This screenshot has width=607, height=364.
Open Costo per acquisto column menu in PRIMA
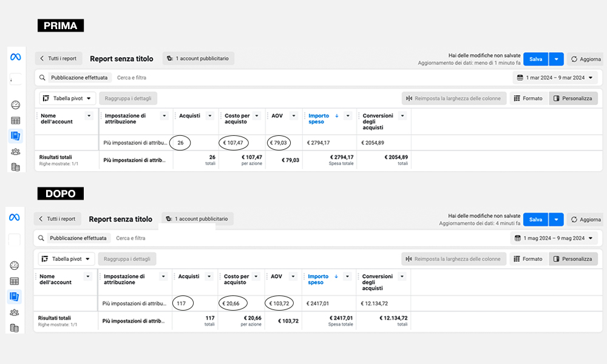[x=257, y=116]
